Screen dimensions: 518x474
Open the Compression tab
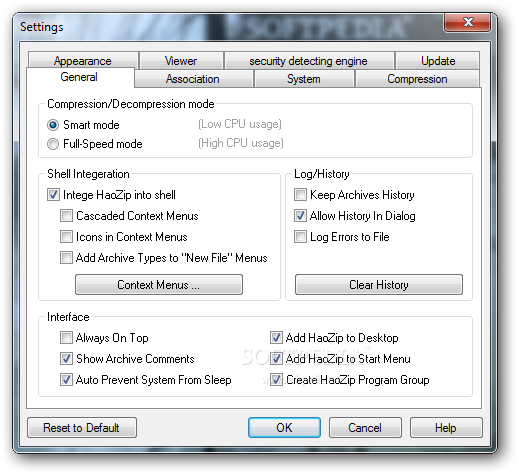tap(417, 79)
